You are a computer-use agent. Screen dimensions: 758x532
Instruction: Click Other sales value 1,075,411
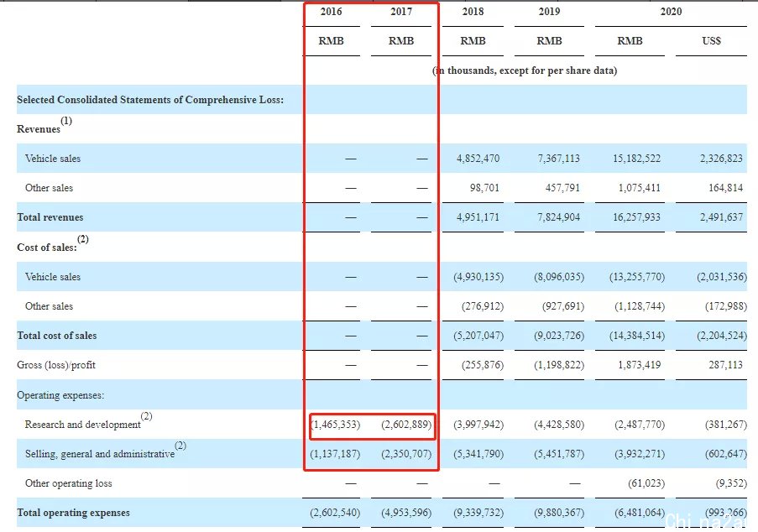click(x=639, y=188)
